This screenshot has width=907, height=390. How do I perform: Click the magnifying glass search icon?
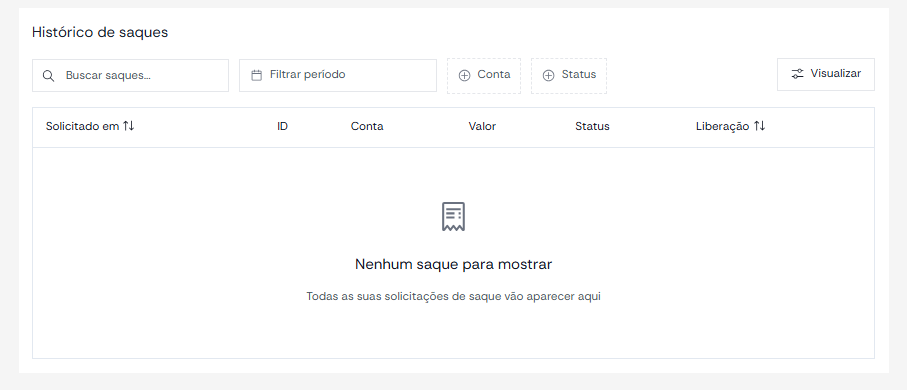pos(49,76)
